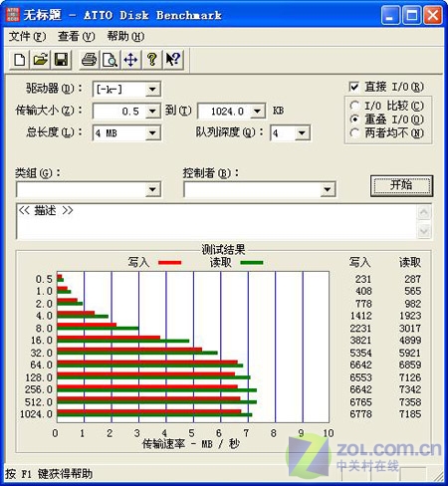Click the read value 287

pyautogui.click(x=413, y=279)
